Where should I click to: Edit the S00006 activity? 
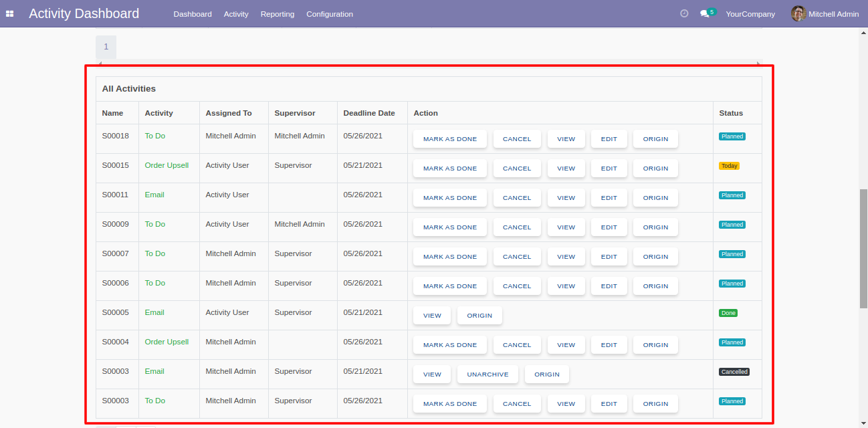tap(609, 286)
